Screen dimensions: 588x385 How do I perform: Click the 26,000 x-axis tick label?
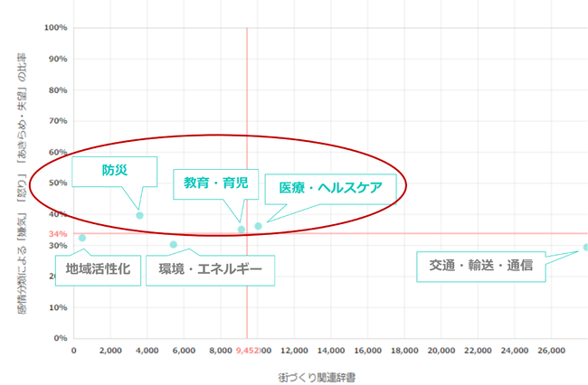click(551, 351)
